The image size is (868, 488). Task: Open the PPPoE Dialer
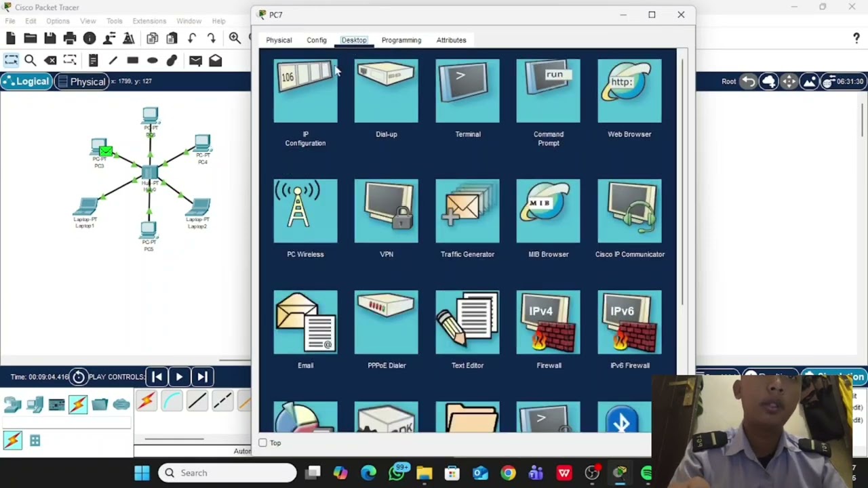pyautogui.click(x=387, y=322)
